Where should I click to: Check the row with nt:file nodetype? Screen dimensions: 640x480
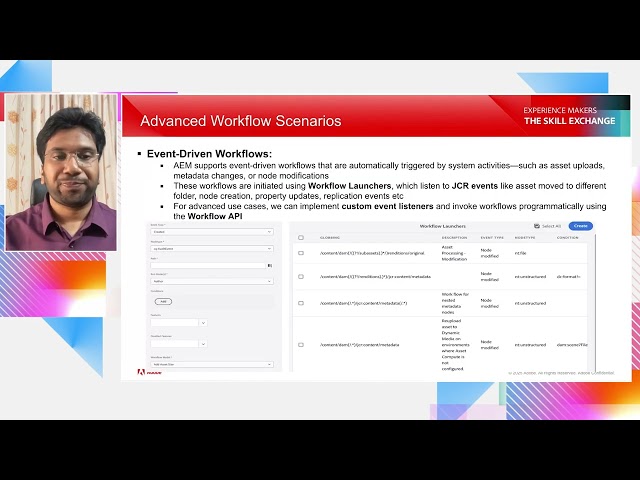pyautogui.click(x=301, y=253)
